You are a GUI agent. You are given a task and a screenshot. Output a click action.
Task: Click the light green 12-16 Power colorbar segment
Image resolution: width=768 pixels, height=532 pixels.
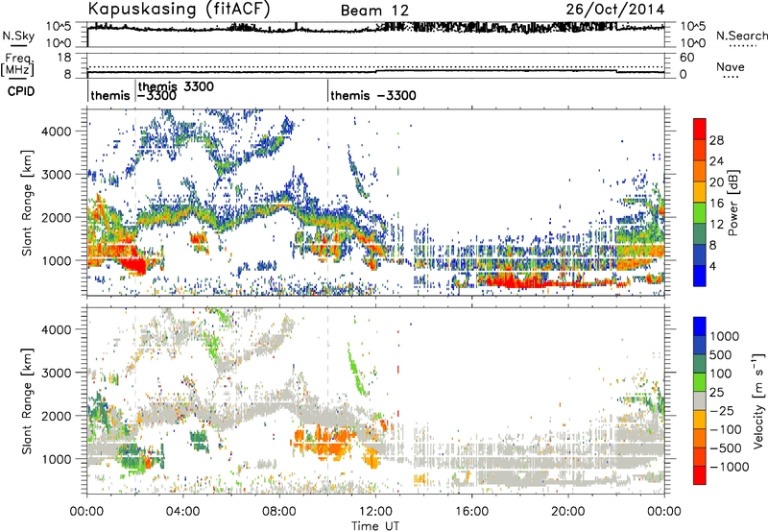point(700,213)
